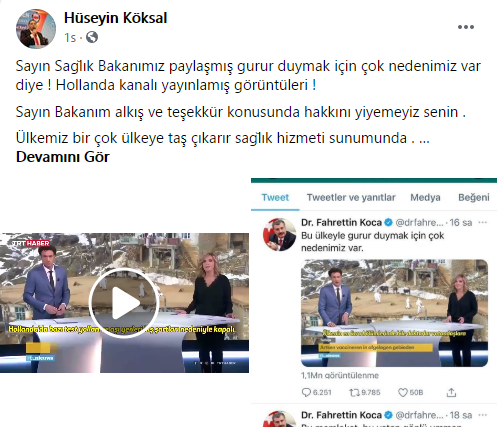Image resolution: width=497 pixels, height=427 pixels.
Task: Switch to Tweetler ve yanıtlar tab
Action: click(351, 197)
